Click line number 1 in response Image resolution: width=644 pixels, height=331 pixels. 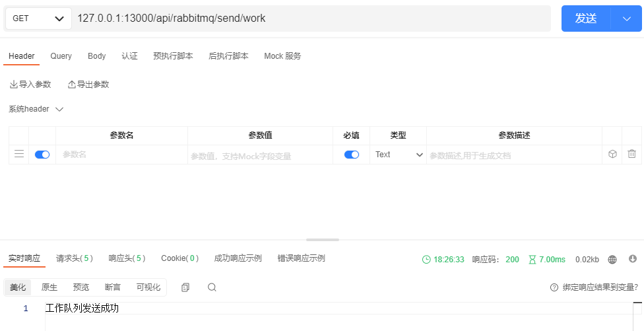pyautogui.click(x=26, y=309)
